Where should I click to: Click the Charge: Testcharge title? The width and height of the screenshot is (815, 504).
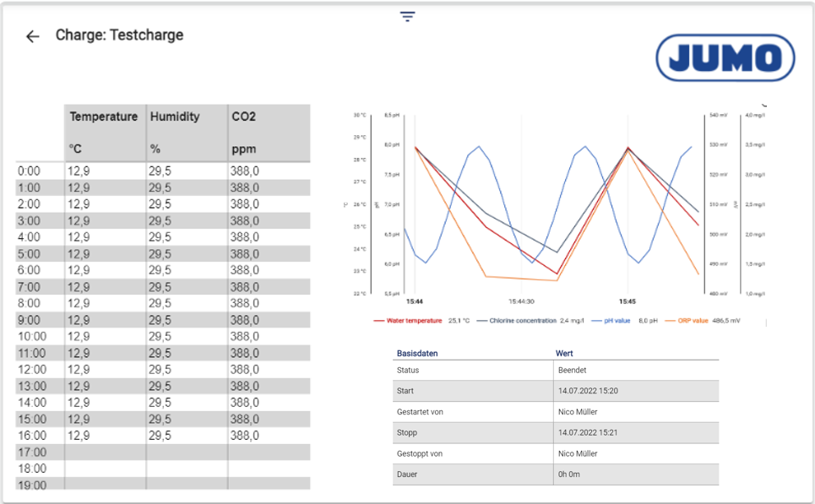coord(119,35)
